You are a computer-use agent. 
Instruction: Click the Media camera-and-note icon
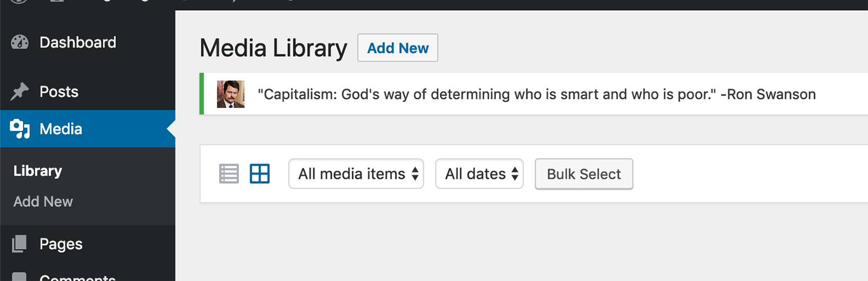(20, 129)
